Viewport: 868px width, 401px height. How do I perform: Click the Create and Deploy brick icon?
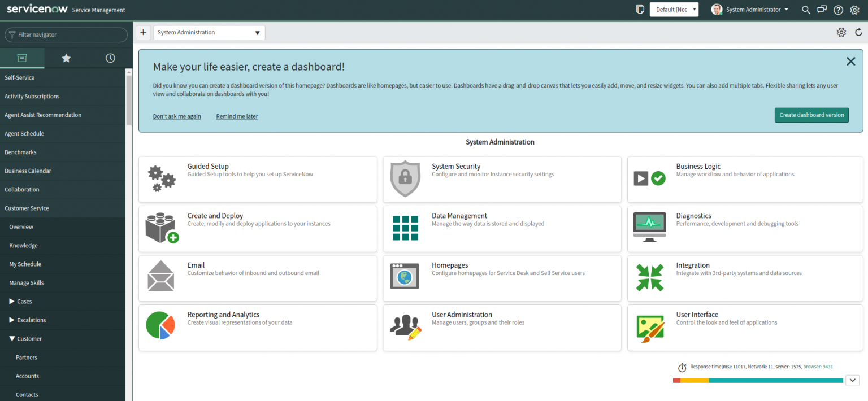(162, 228)
